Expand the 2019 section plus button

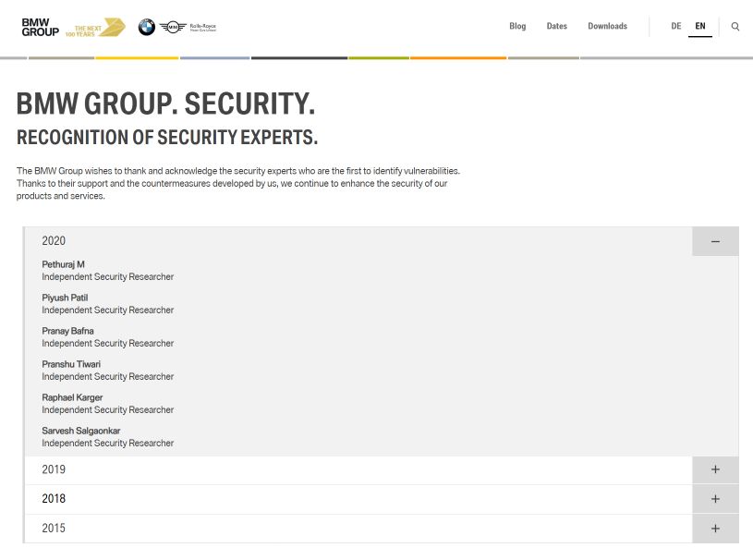click(715, 469)
